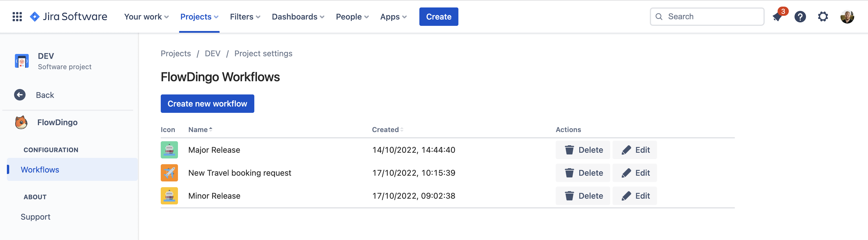
Task: Click the date 14/10/2022, 14:44:40
Action: click(414, 150)
